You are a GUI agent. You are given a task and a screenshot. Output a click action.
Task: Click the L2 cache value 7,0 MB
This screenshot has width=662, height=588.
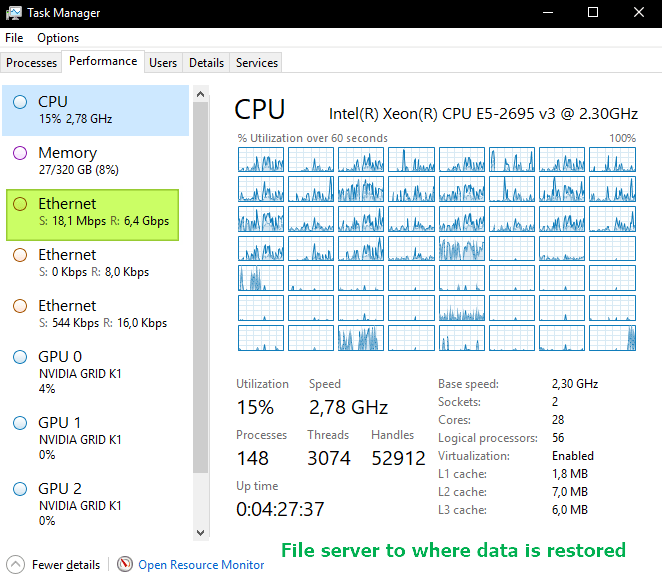[570, 492]
